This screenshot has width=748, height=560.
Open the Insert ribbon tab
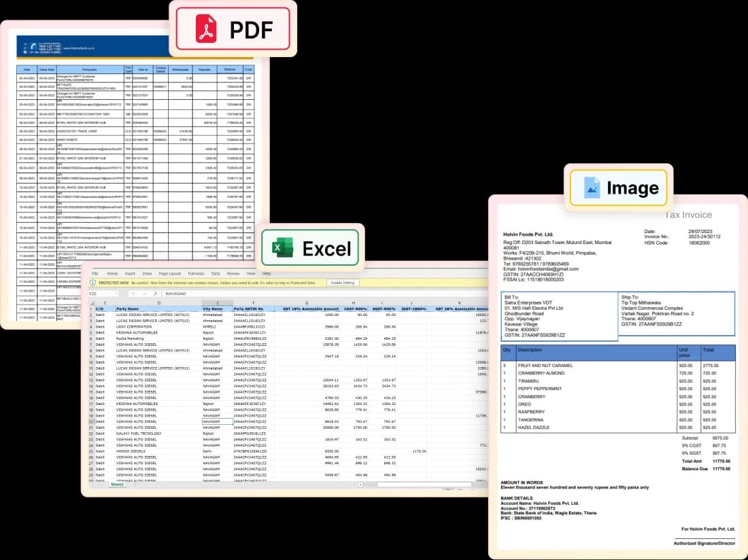pyautogui.click(x=130, y=274)
